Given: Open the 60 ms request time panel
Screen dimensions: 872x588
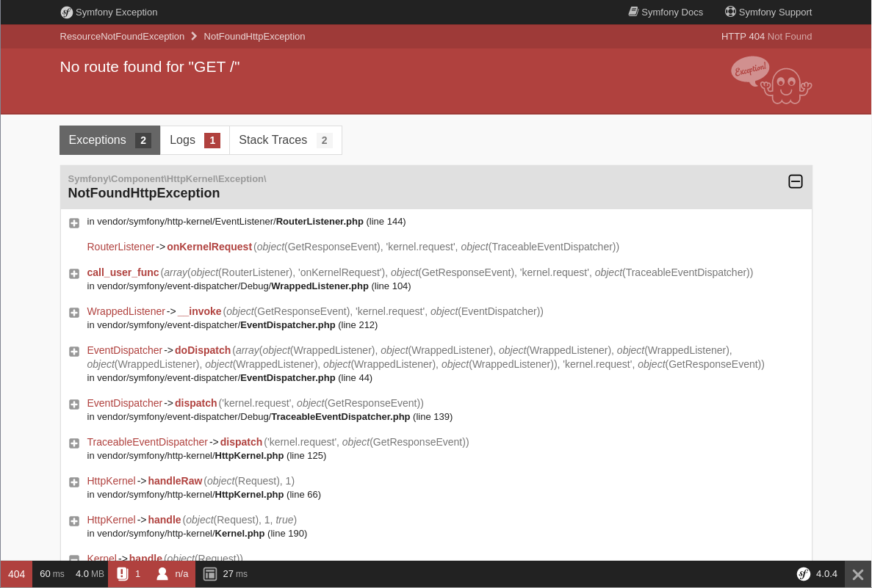Looking at the screenshot, I should pos(51,574).
